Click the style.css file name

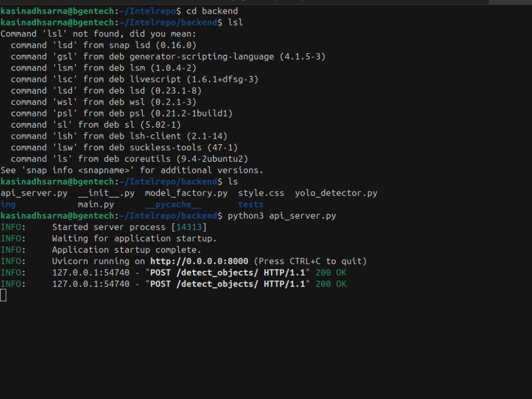(261, 193)
